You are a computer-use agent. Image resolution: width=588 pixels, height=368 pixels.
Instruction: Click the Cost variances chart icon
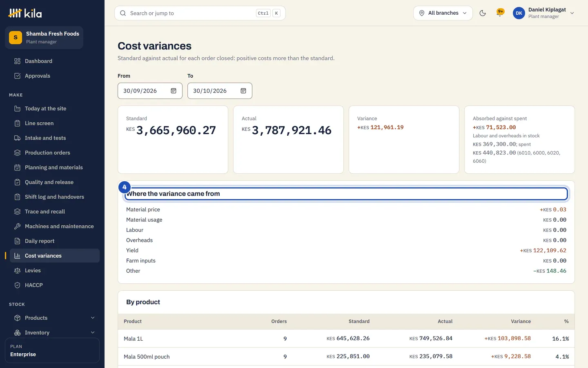17,256
